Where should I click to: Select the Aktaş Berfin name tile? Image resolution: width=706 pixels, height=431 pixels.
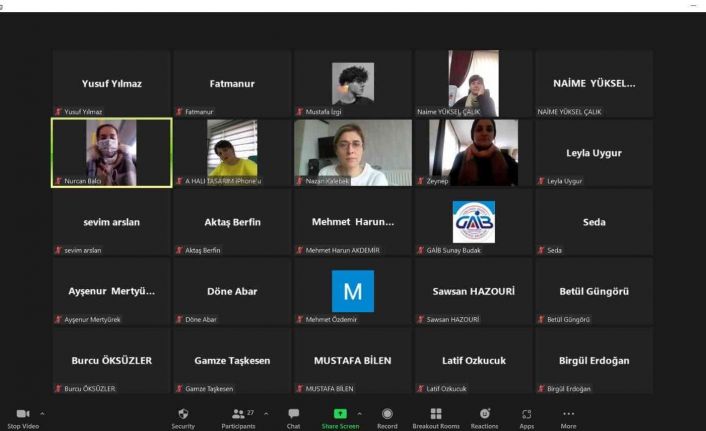tap(232, 222)
